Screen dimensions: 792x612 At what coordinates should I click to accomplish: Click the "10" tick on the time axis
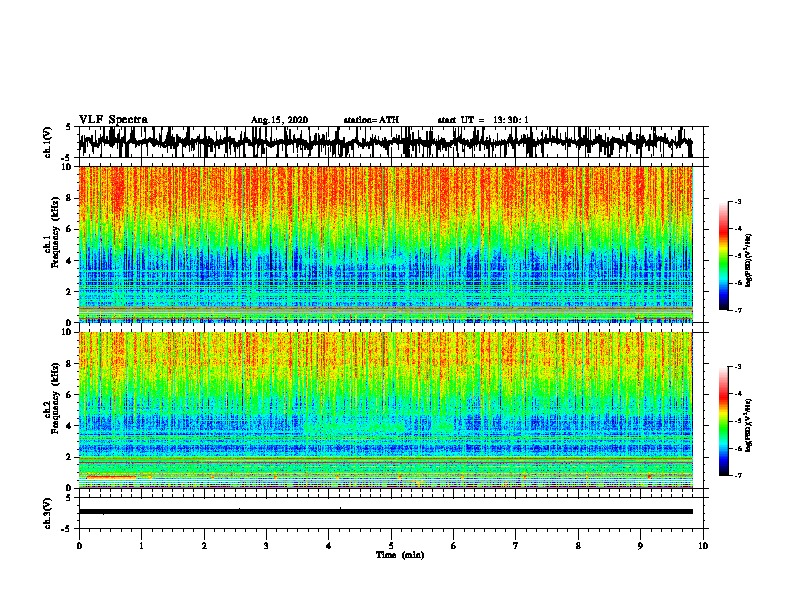tap(703, 546)
